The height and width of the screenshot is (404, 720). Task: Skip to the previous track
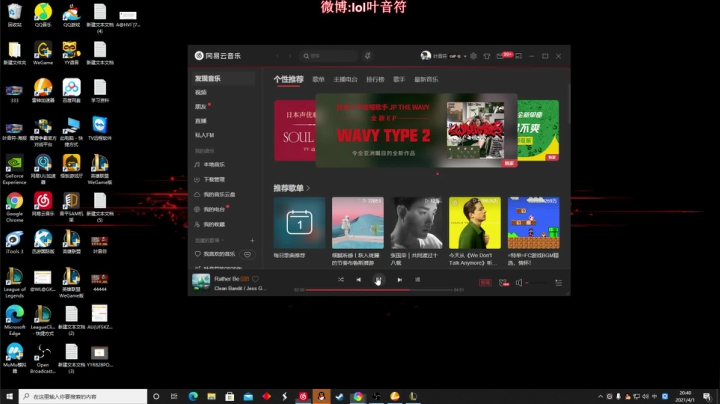pyautogui.click(x=359, y=280)
